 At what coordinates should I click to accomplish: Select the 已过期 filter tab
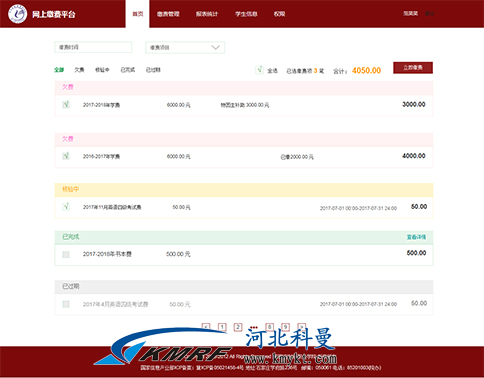pos(153,70)
